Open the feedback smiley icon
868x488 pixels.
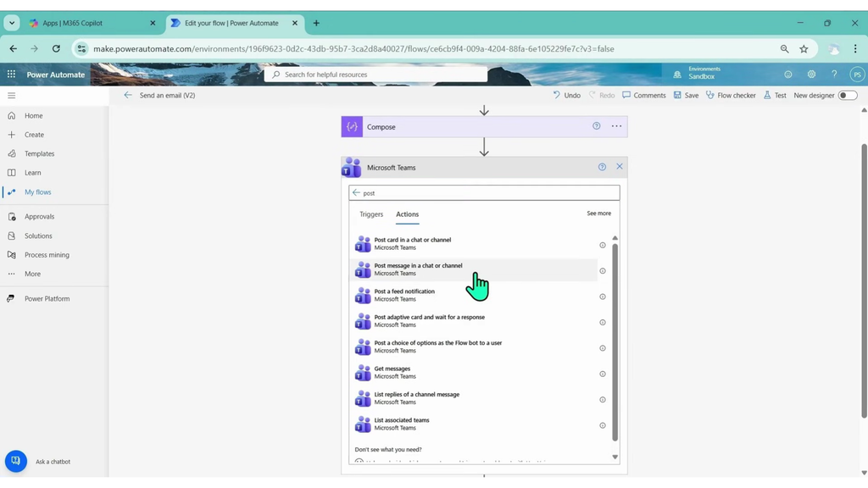[787, 75]
